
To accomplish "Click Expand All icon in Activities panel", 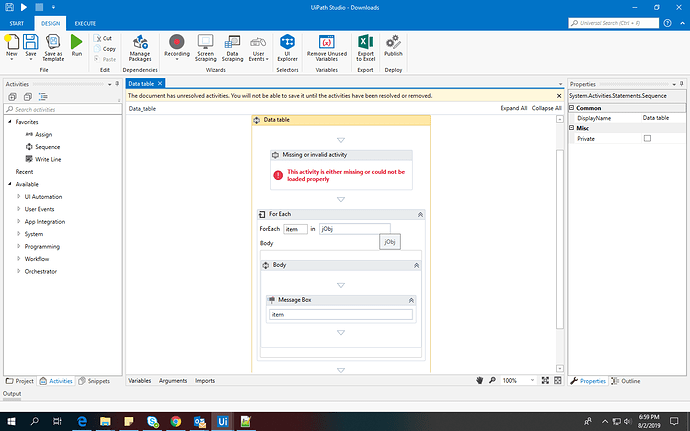I will click(12, 97).
